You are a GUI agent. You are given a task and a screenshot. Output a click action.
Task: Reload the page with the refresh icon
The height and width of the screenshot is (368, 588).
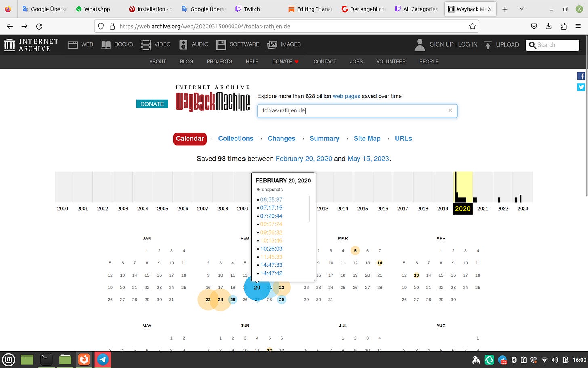pos(39,26)
